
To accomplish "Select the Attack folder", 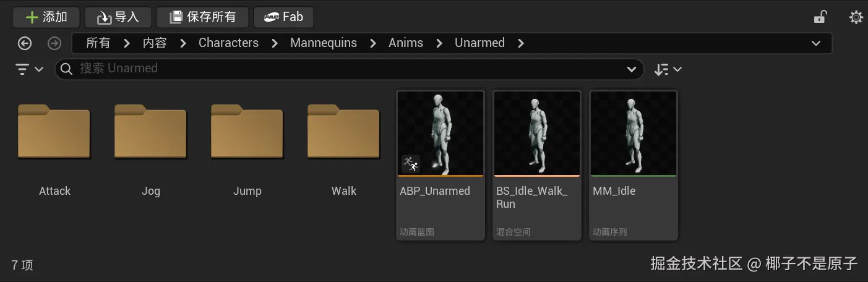I will 54,131.
